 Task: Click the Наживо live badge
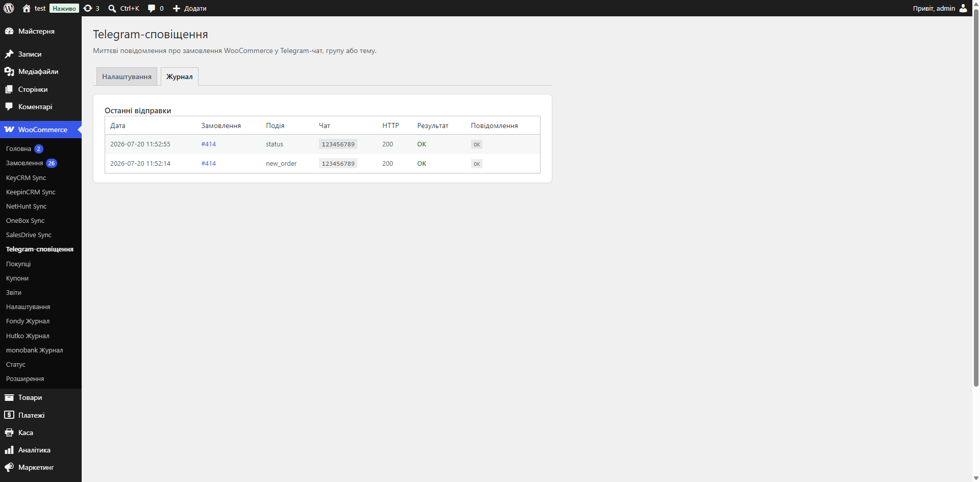click(64, 8)
